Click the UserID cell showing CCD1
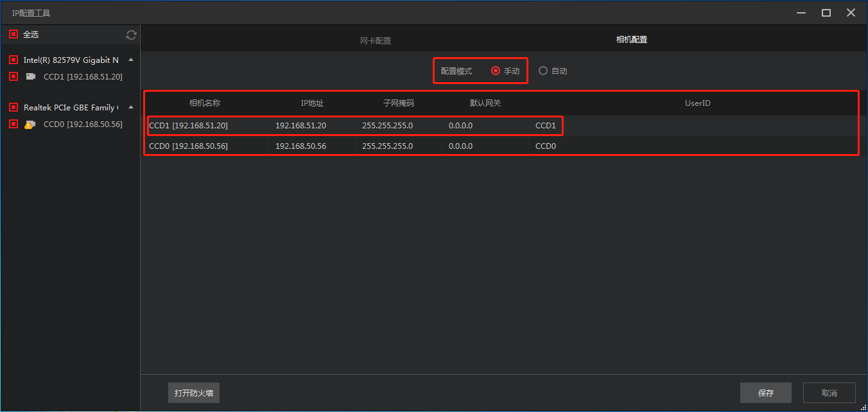 pyautogui.click(x=546, y=126)
